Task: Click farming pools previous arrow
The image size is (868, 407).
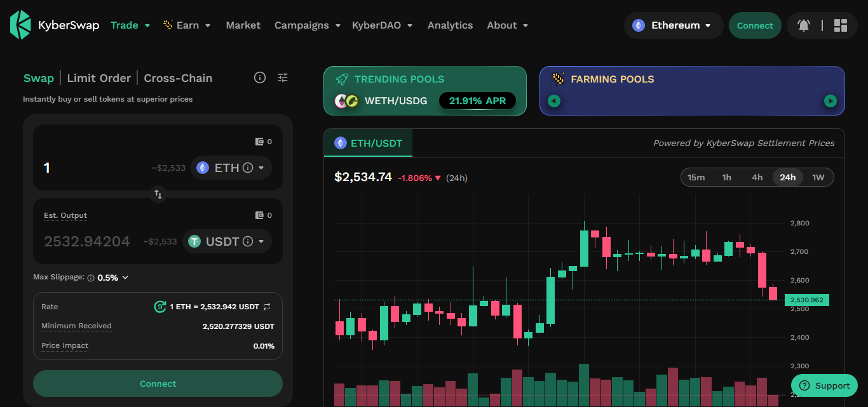Action: tap(554, 101)
